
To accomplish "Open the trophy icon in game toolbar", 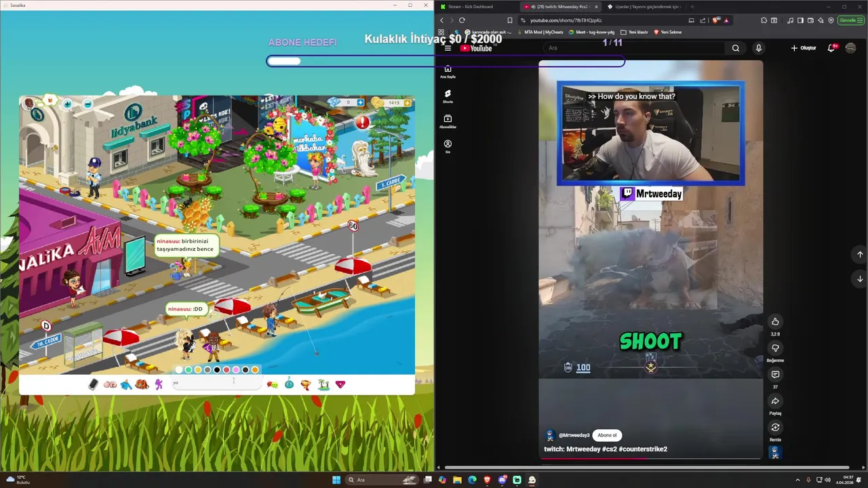I will (x=306, y=384).
